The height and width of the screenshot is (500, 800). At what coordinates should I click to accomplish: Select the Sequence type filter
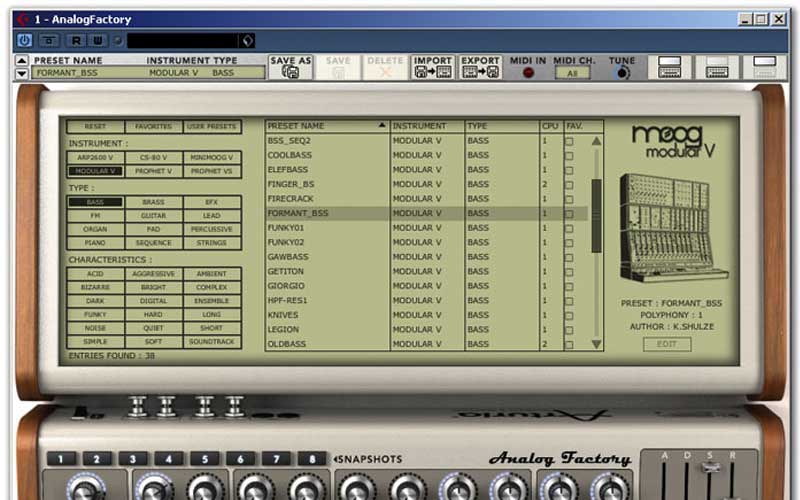coord(154,243)
